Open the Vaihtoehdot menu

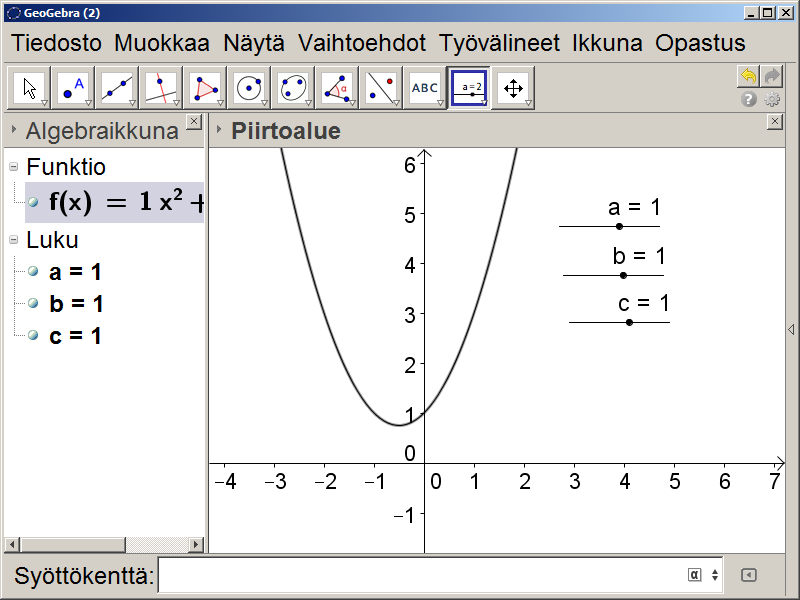[362, 43]
